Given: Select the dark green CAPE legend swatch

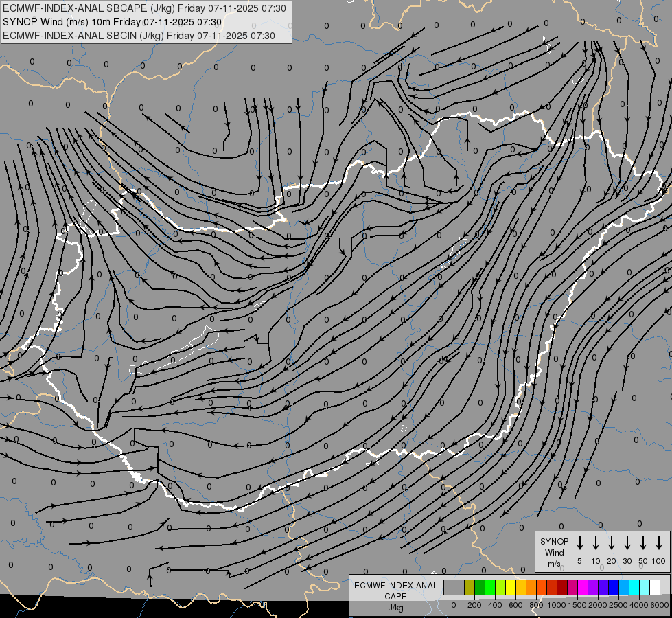Looking at the screenshot, I should click(480, 587).
